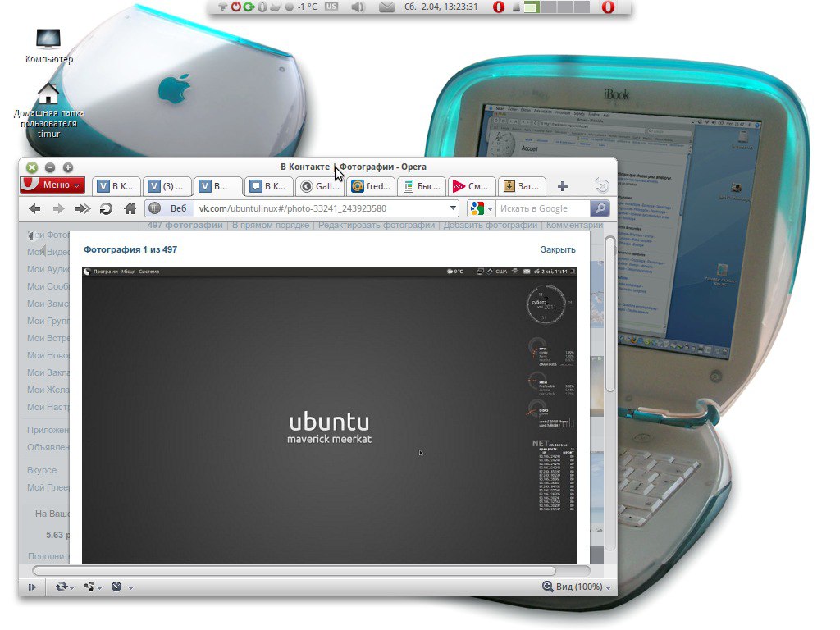The width and height of the screenshot is (840, 630).
Task: Click the Веб globe security badge
Action: point(168,208)
